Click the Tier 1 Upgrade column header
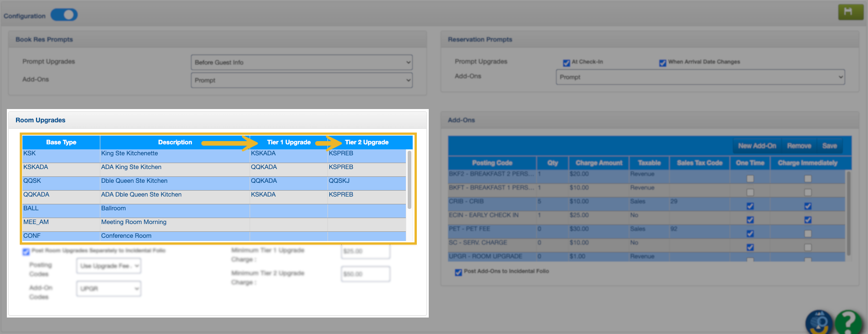This screenshot has width=868, height=334. 289,142
